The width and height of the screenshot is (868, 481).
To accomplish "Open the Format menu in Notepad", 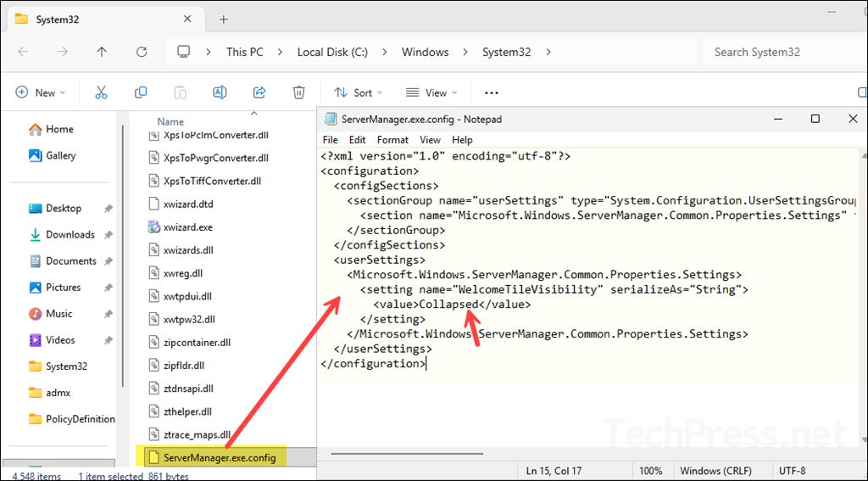I will click(x=392, y=139).
